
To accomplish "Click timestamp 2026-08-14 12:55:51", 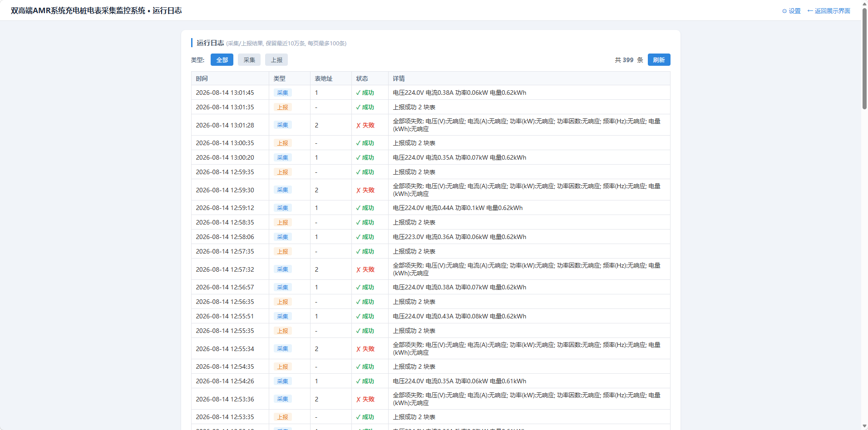I will (x=225, y=316).
